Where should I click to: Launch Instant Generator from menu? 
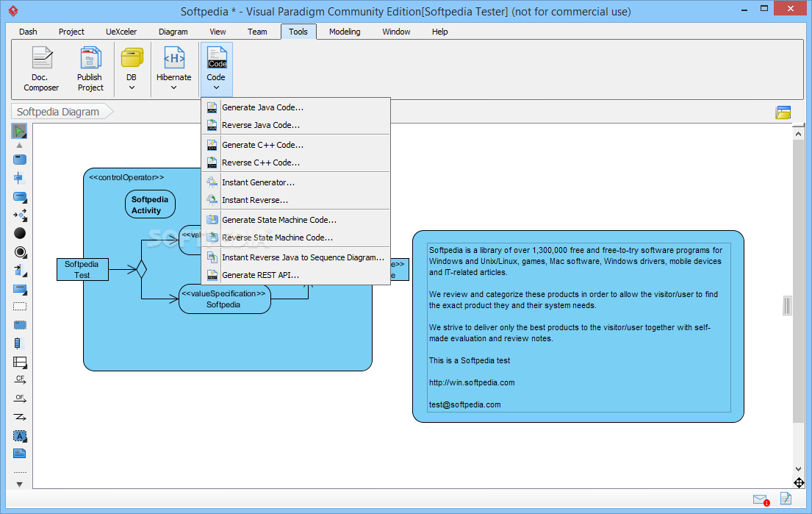click(x=295, y=182)
